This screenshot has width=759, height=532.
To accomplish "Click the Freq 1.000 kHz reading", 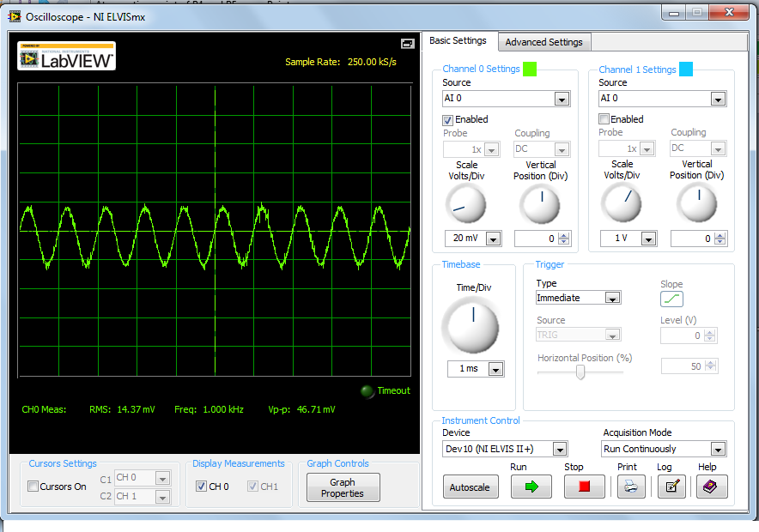I will [209, 409].
